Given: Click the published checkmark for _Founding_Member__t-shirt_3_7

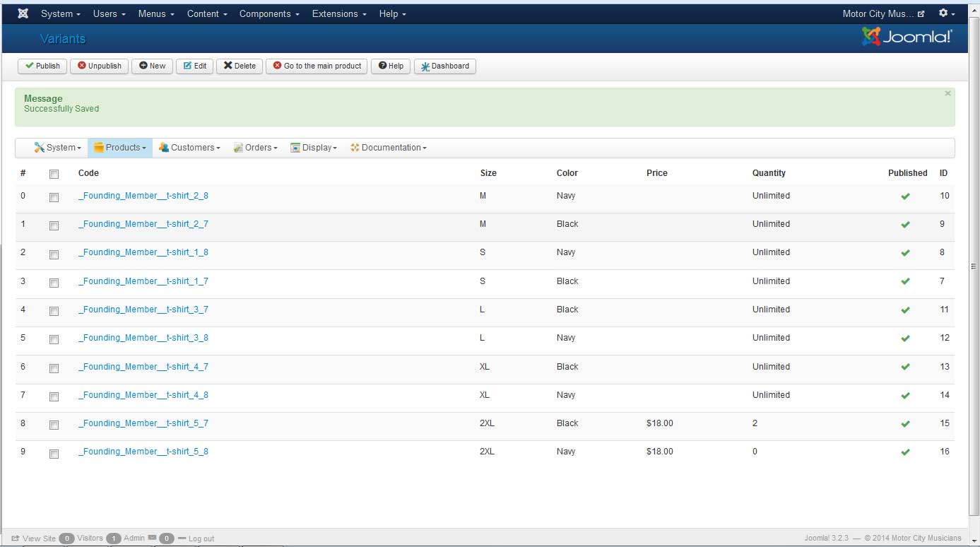Looking at the screenshot, I should click(906, 310).
